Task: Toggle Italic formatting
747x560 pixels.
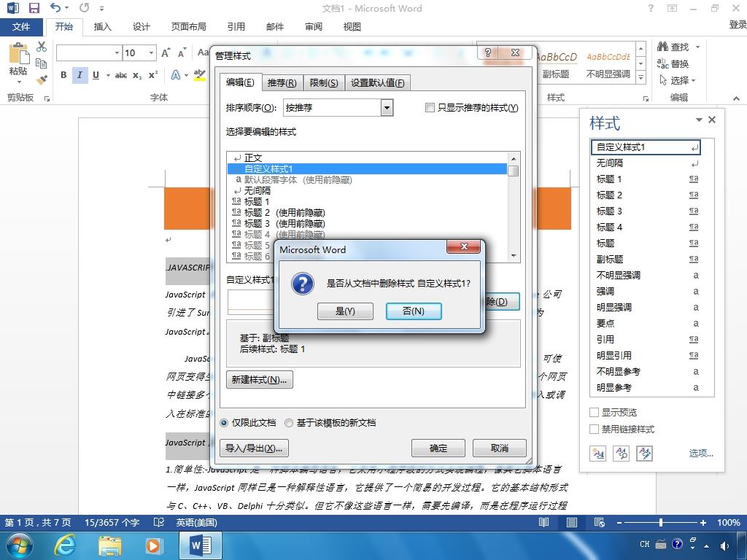Action: [x=80, y=75]
